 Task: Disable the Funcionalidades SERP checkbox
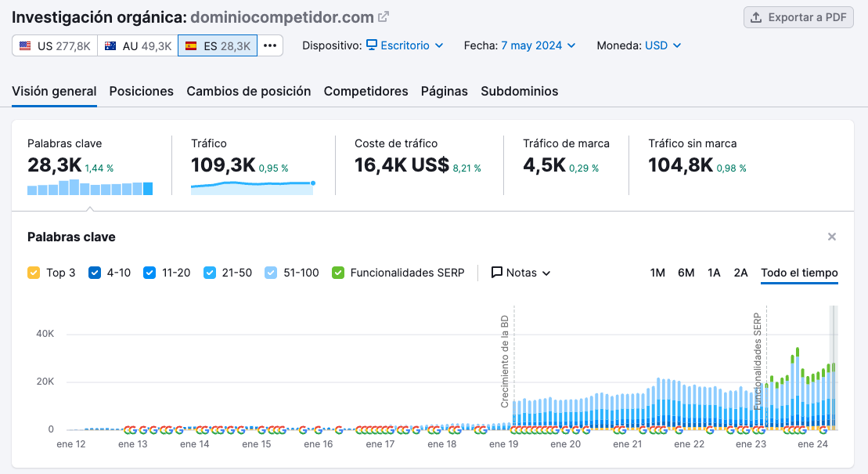[x=338, y=273]
